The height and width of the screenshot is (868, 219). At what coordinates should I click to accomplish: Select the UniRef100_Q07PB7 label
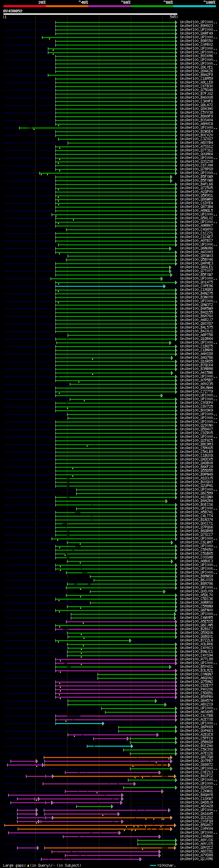tap(196, 761)
